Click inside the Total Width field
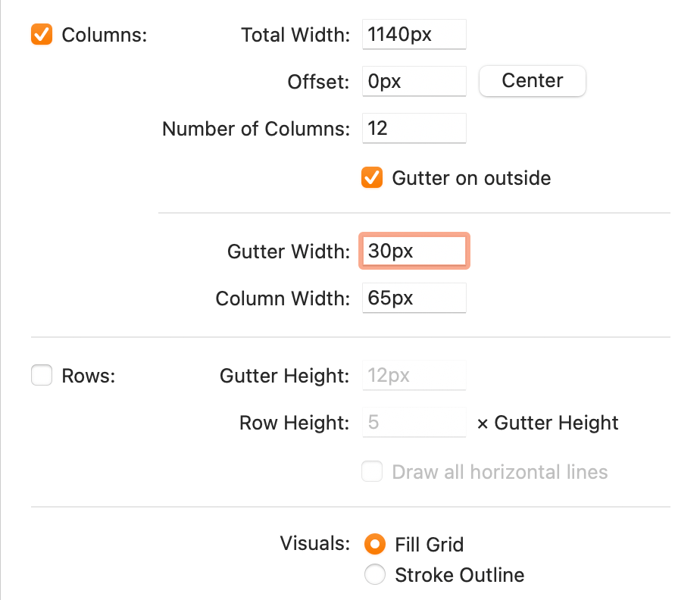Screen dimensions: 700x600 coord(414,34)
